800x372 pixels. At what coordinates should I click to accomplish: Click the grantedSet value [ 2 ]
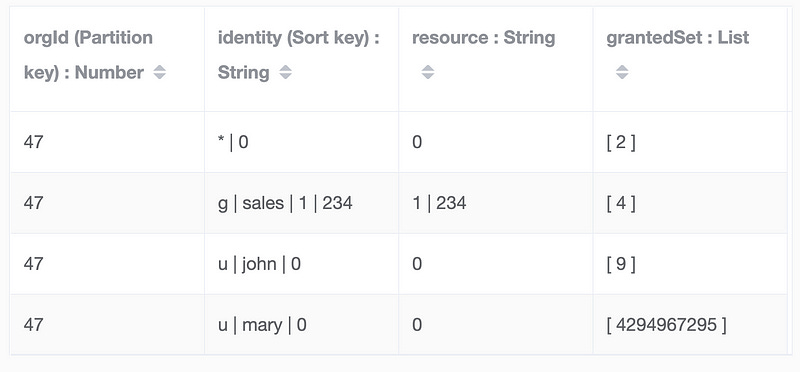click(x=621, y=142)
